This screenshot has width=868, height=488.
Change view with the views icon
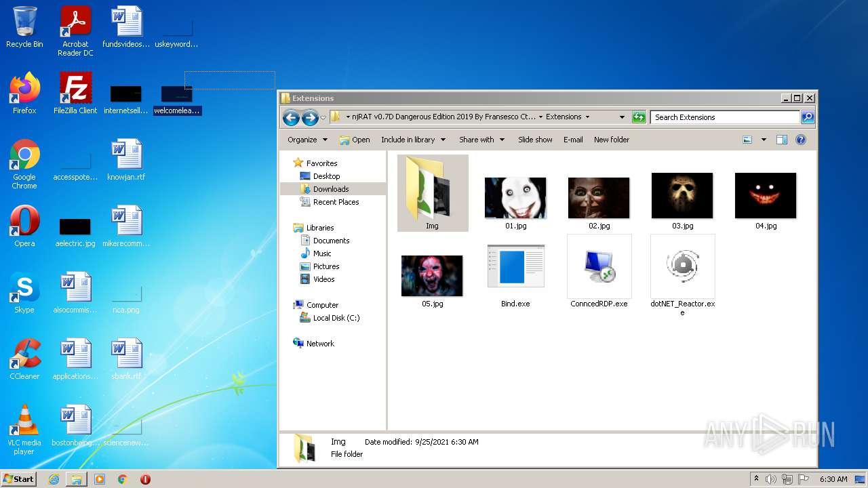click(747, 140)
